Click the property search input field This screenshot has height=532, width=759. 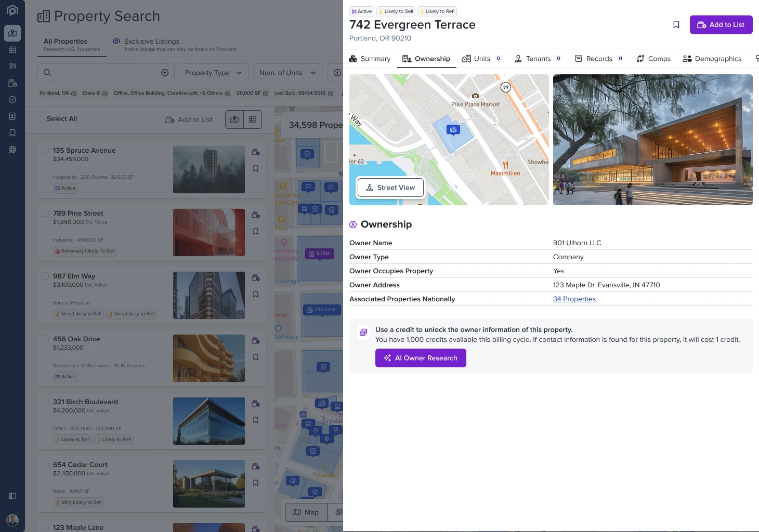click(107, 73)
